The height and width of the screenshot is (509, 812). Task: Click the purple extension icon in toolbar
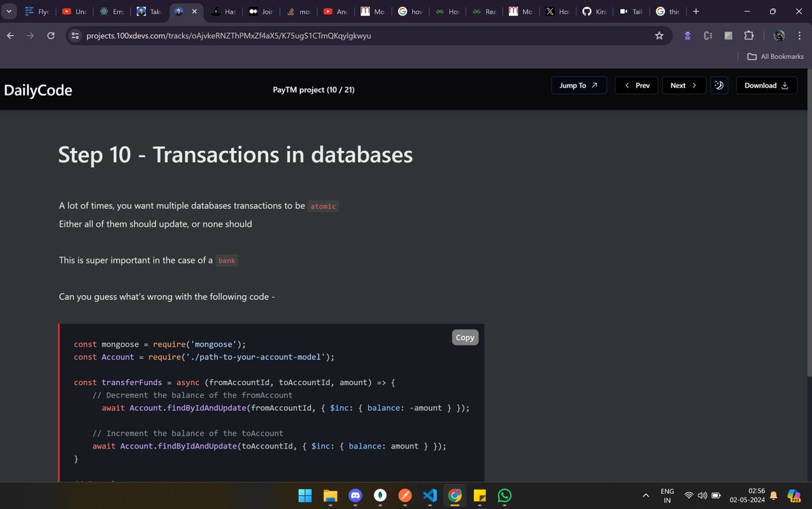click(687, 35)
